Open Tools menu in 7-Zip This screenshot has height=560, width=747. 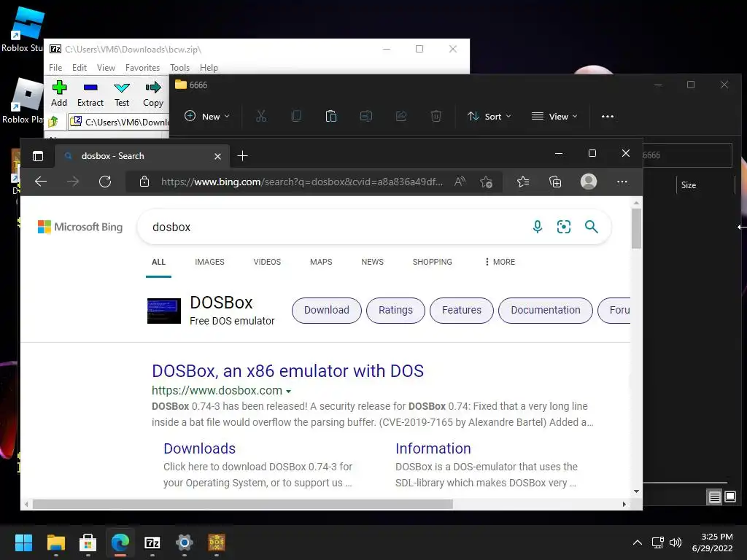click(179, 68)
